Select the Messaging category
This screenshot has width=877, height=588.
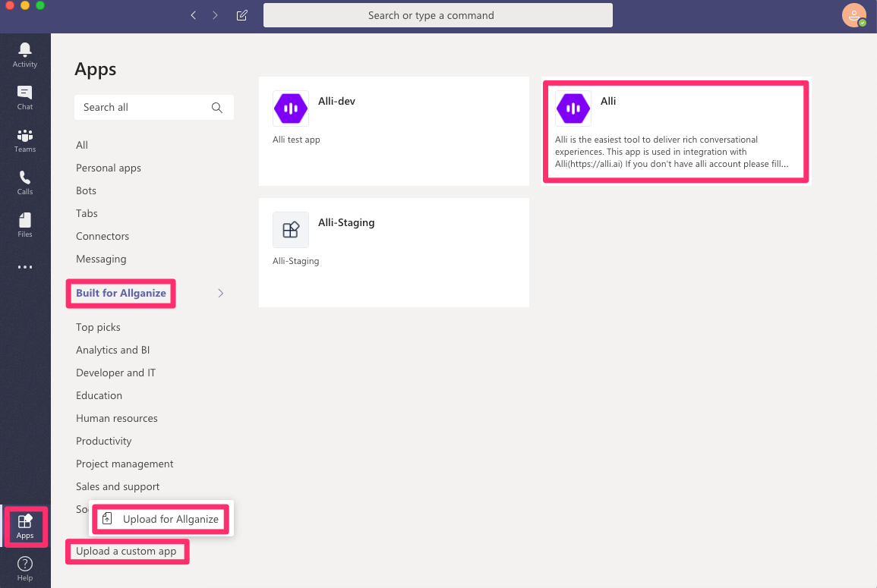[101, 259]
